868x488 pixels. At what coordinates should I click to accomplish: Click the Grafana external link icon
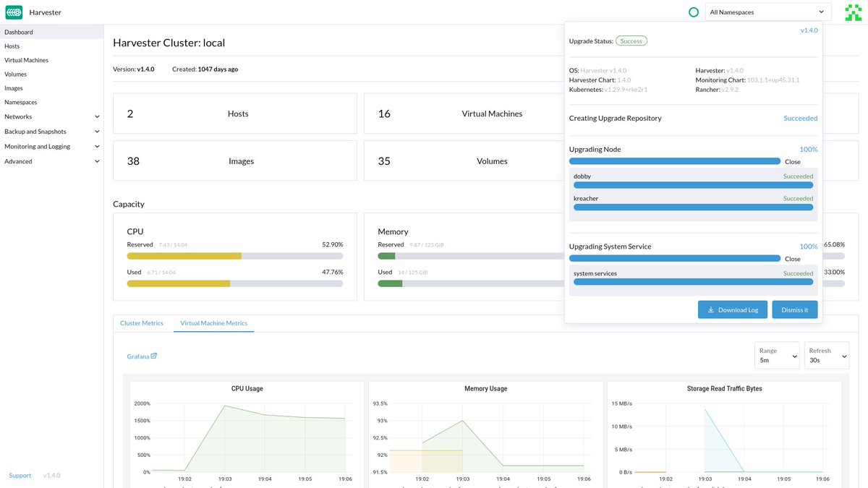tap(153, 356)
